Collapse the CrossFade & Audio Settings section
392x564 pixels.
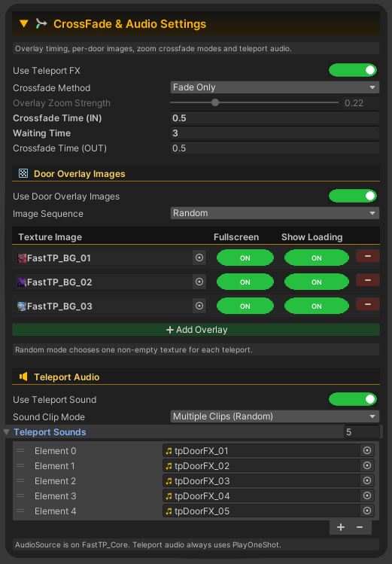pyautogui.click(x=24, y=24)
